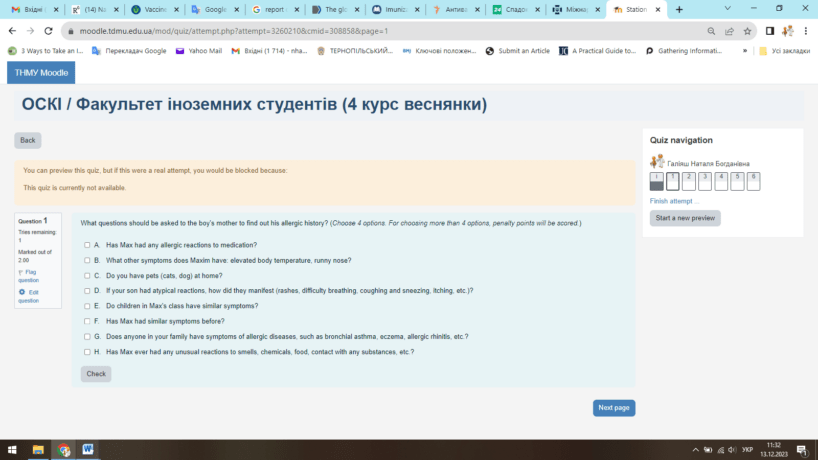Open File Explorer from the taskbar
818x460 pixels.
pyautogui.click(x=39, y=449)
